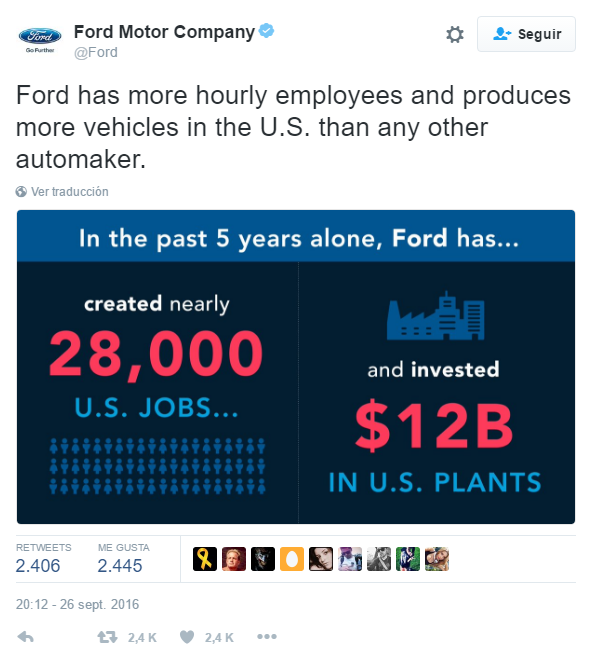Viewport: 603px width, 668px height.
Task: Open the @Ford handle link
Action: click(96, 52)
